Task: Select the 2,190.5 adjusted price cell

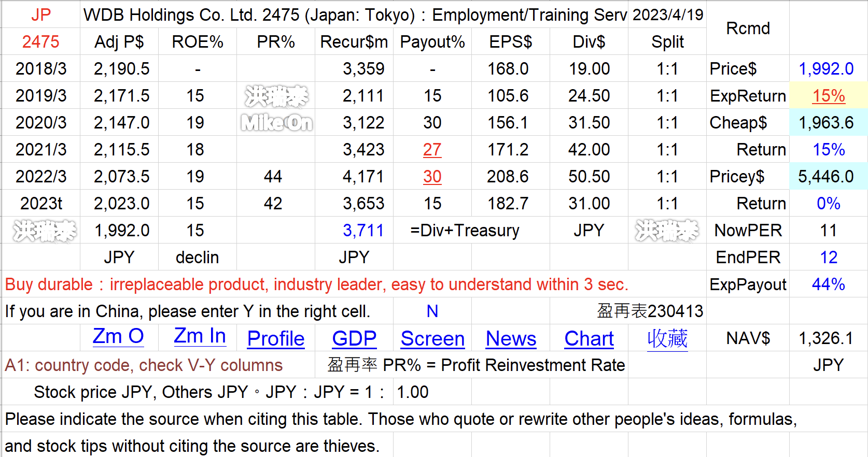Action: pos(119,69)
